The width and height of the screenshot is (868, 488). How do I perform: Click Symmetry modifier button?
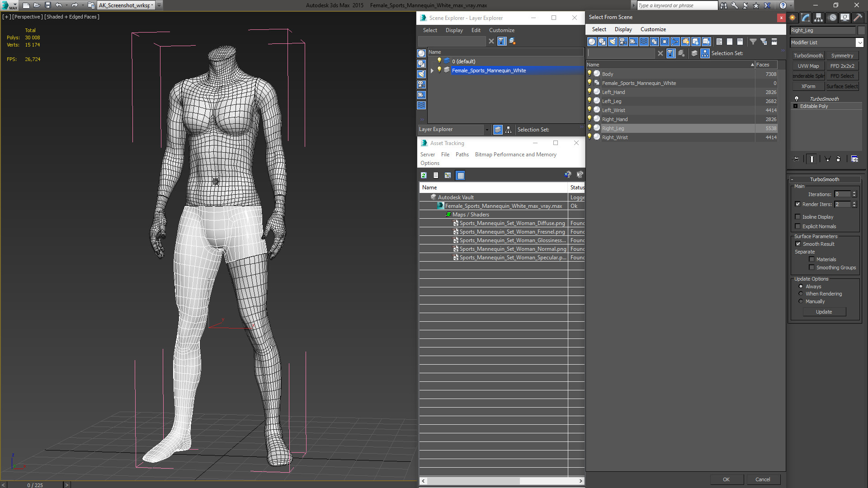point(842,56)
